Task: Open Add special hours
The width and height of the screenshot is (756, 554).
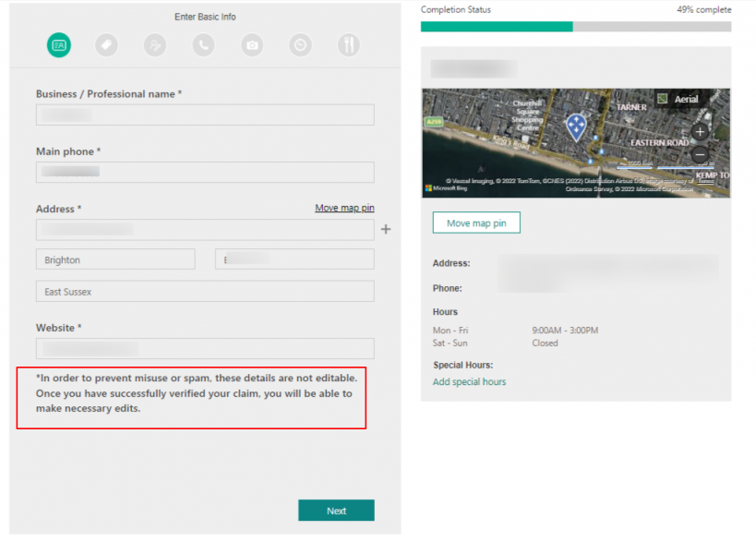Action: pos(469,381)
